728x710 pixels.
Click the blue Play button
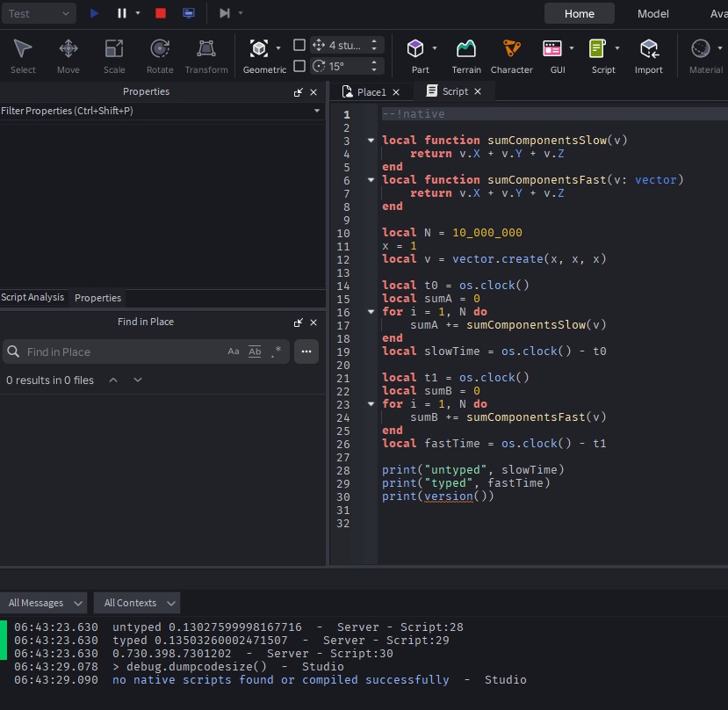click(x=94, y=13)
